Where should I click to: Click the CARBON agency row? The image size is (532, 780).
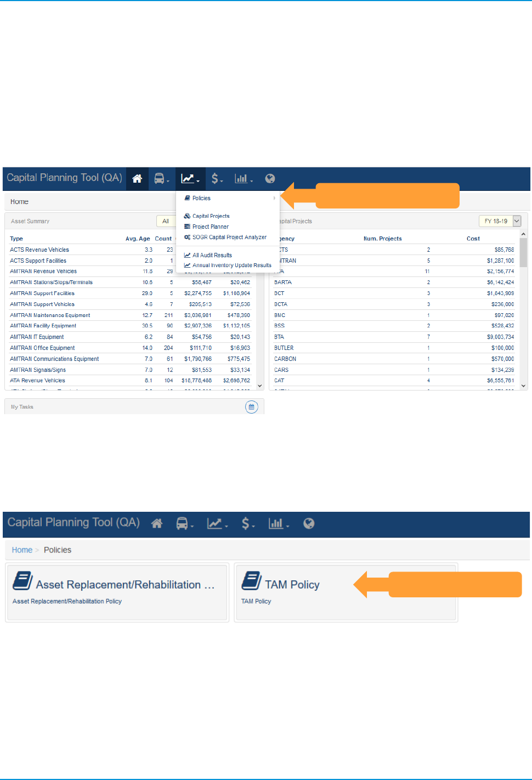coord(394,359)
